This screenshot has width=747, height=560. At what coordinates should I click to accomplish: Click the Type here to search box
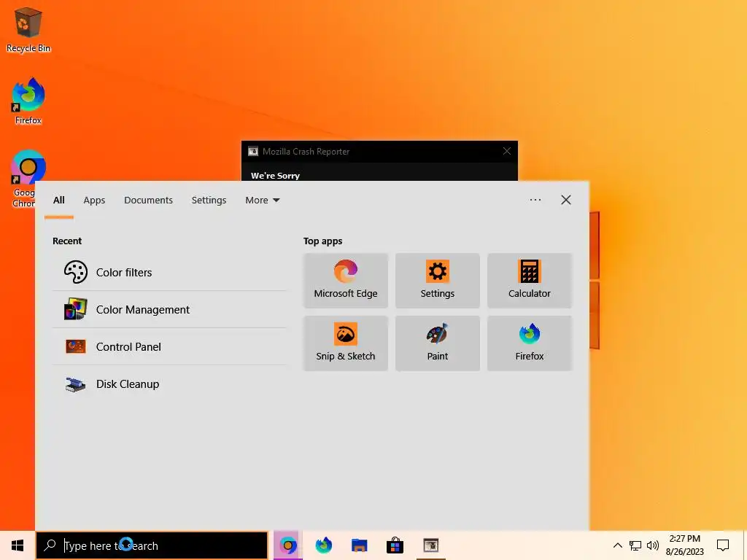[x=152, y=545]
